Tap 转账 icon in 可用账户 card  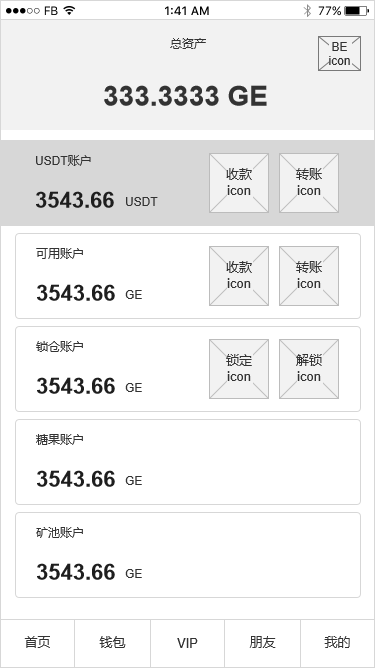pos(309,276)
